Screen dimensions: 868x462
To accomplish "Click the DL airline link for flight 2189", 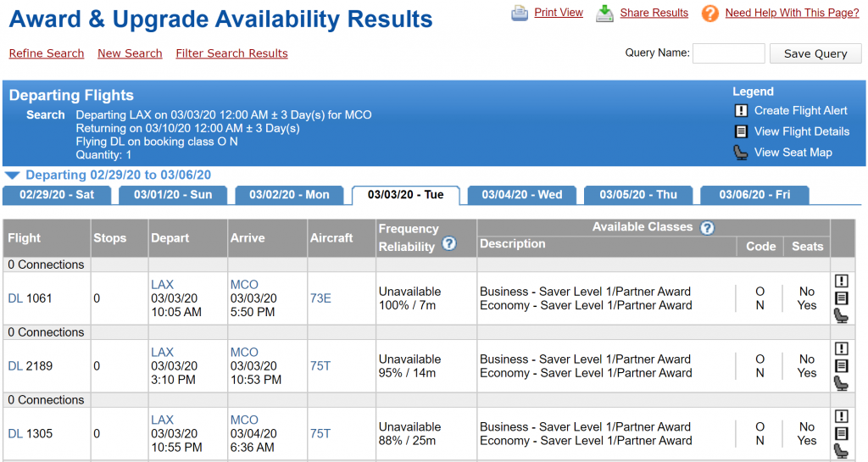I will pyautogui.click(x=15, y=366).
